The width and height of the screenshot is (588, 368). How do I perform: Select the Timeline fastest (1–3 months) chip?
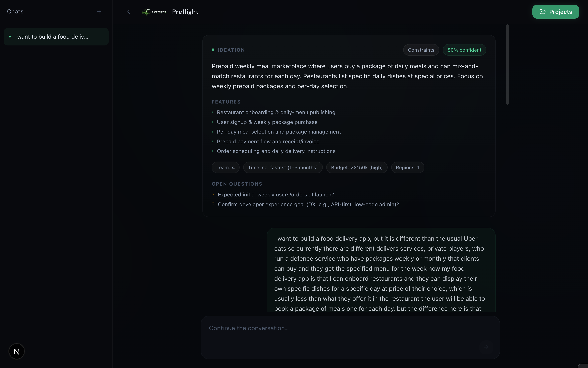283,167
